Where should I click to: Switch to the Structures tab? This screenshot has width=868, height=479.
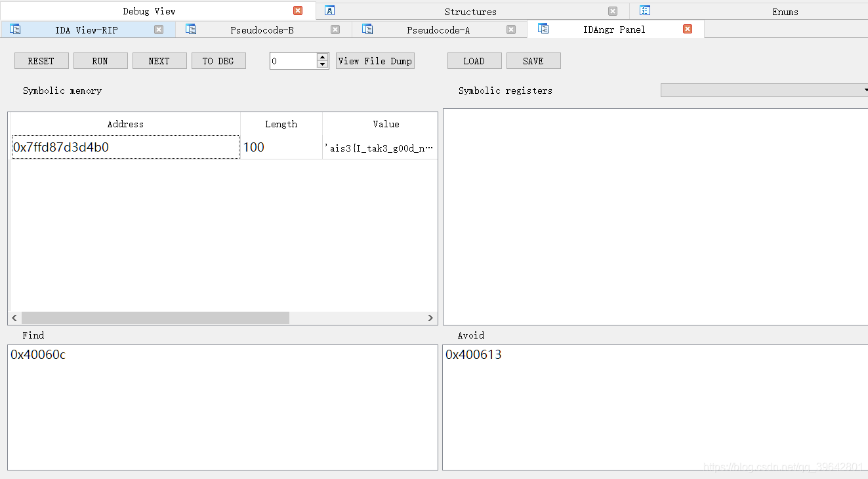click(470, 11)
